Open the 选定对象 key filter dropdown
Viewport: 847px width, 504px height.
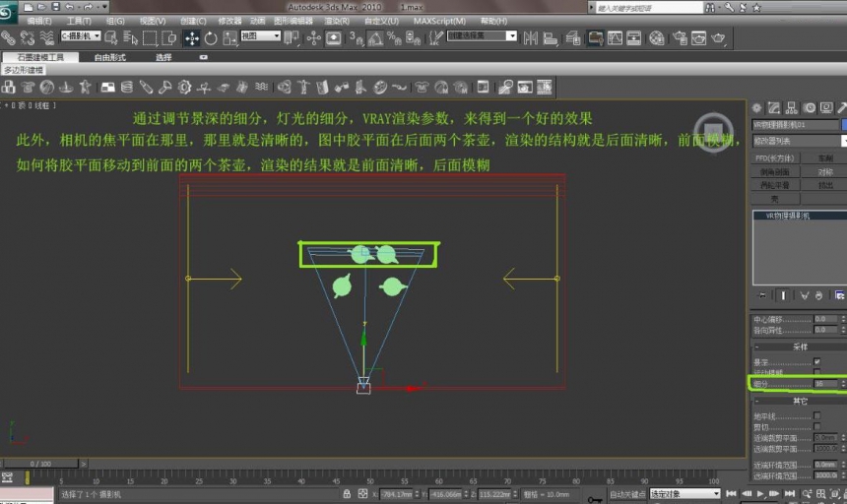[x=685, y=494]
